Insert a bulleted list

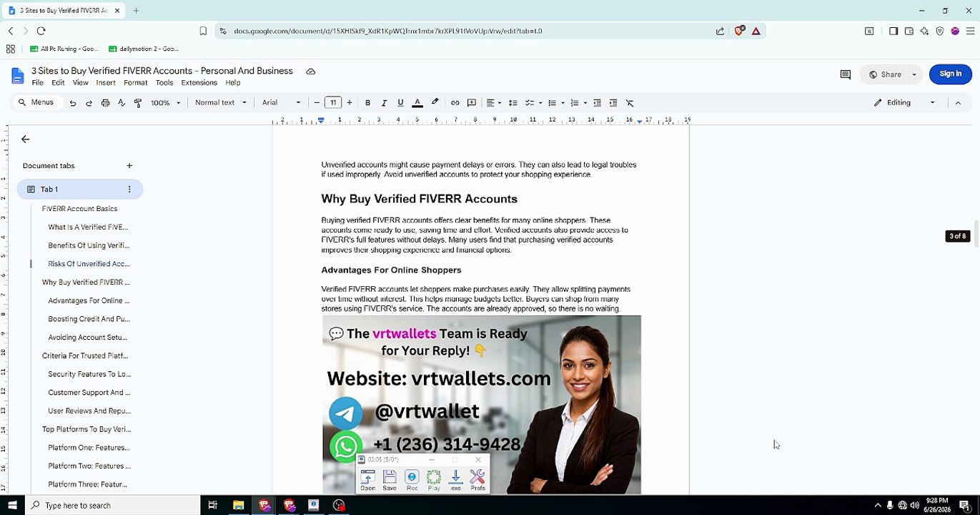552,103
